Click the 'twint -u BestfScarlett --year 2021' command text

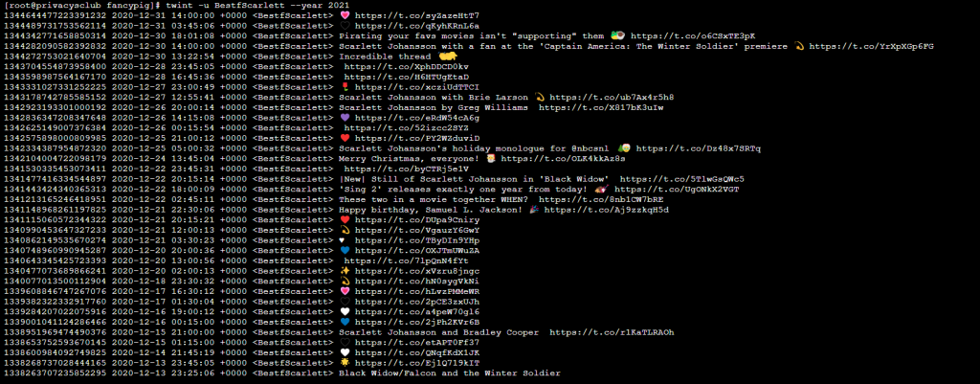[257, 5]
